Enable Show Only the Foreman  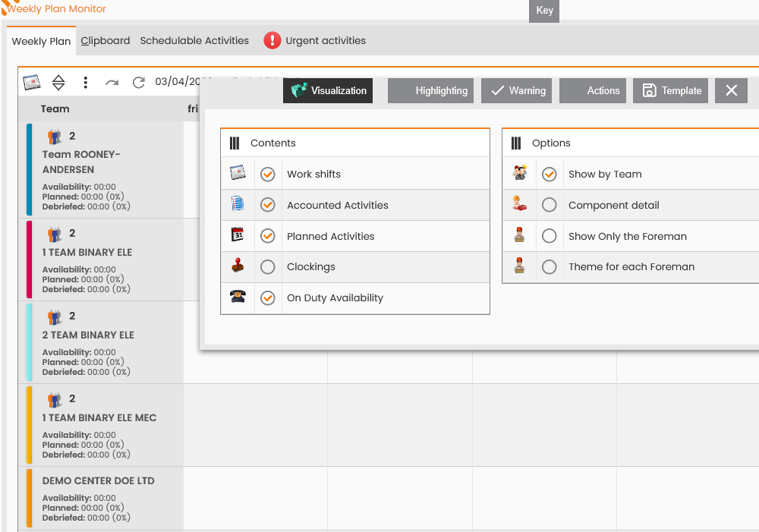coord(550,236)
